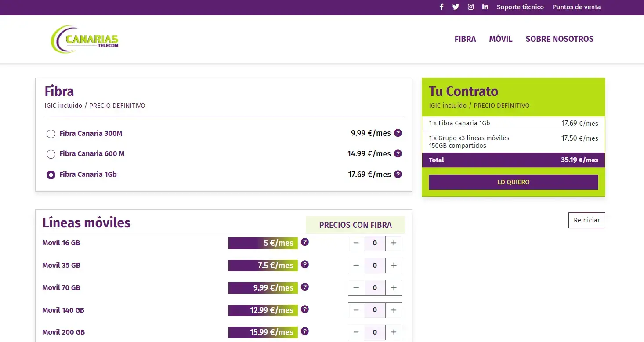Click the Movil 140 GB label

[63, 310]
